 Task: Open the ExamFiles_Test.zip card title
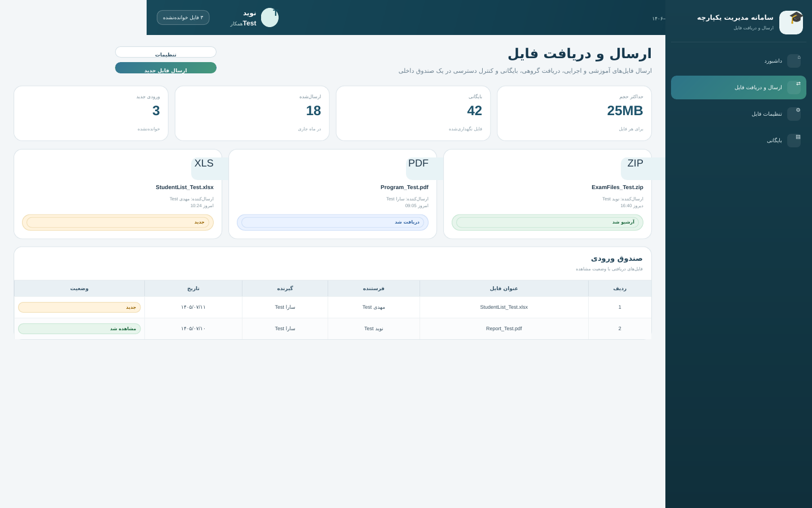point(617,187)
